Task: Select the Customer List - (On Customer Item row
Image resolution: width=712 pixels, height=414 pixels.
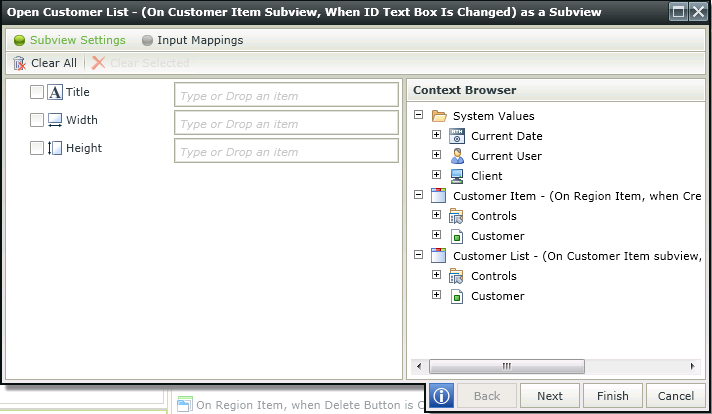Action: click(x=577, y=256)
